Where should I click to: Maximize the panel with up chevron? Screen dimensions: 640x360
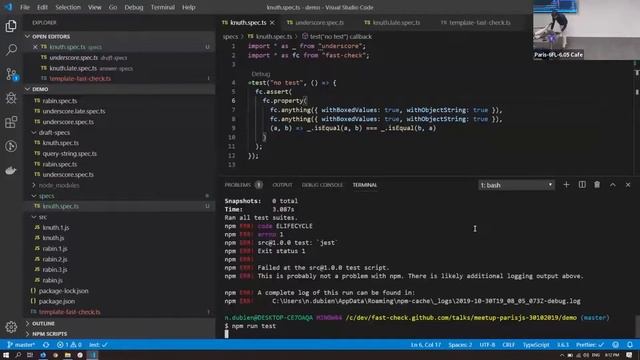pyautogui.click(x=613, y=185)
